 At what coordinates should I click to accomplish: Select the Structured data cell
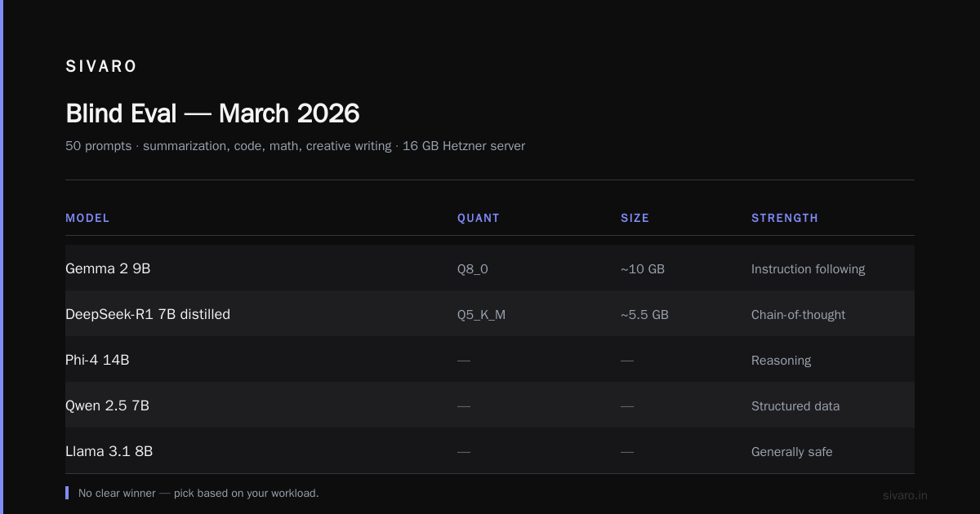[x=795, y=406]
